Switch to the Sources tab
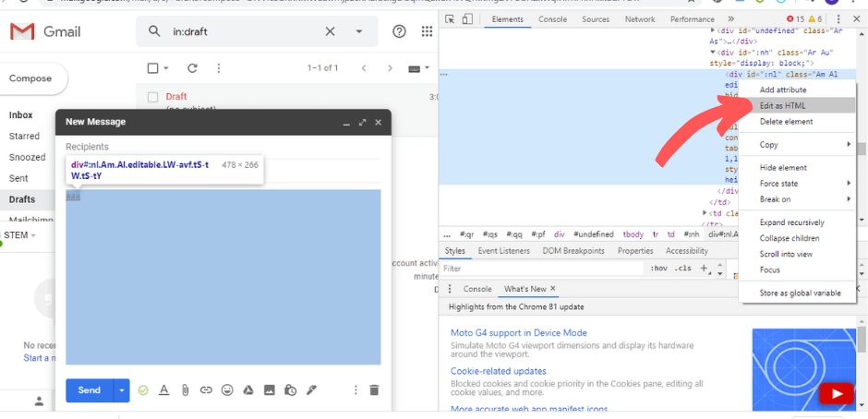 [x=596, y=19]
